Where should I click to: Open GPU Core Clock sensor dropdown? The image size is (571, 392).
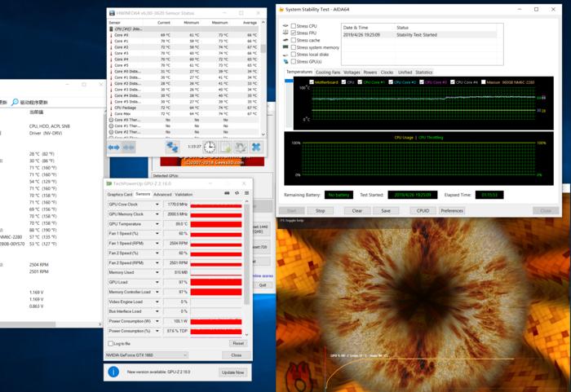(157, 205)
